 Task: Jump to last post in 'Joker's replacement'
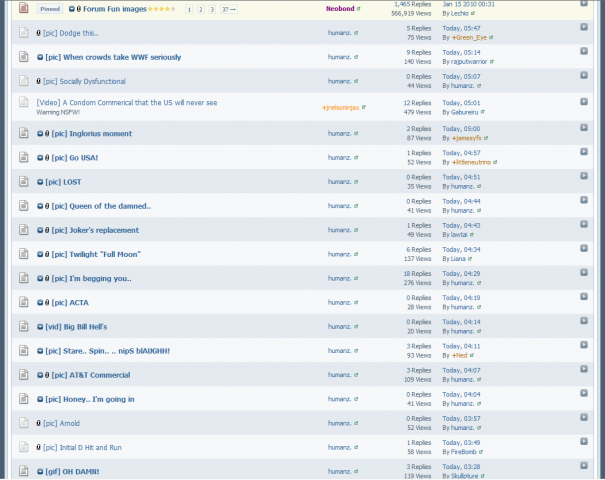(x=584, y=224)
